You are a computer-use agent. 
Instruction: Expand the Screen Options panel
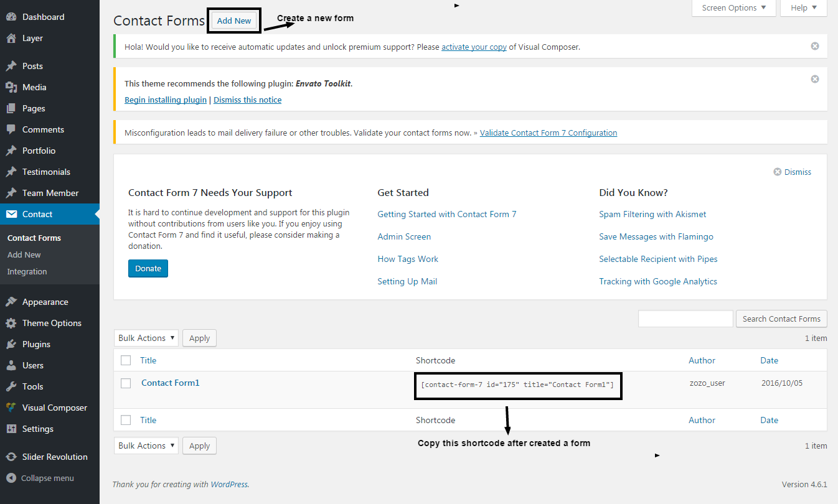tap(734, 8)
